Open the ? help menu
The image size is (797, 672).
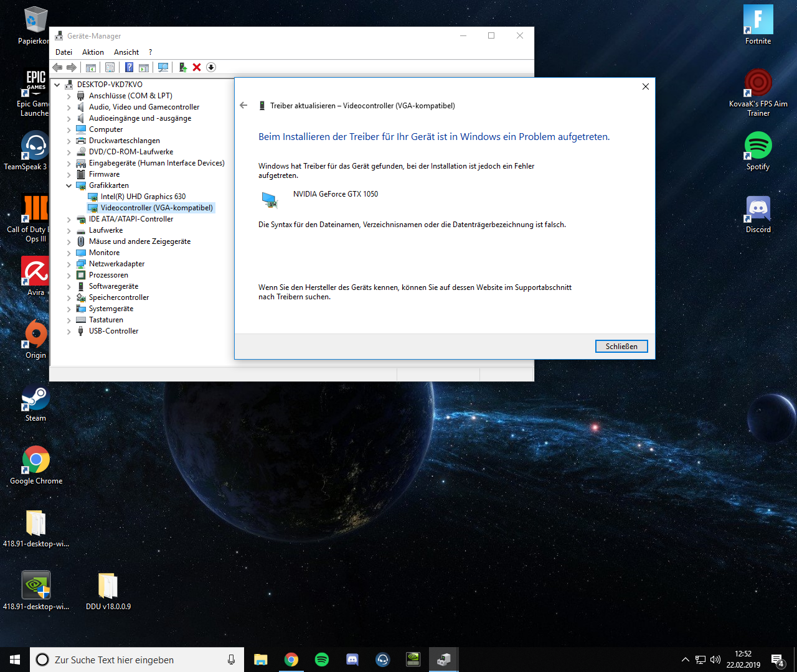point(150,52)
